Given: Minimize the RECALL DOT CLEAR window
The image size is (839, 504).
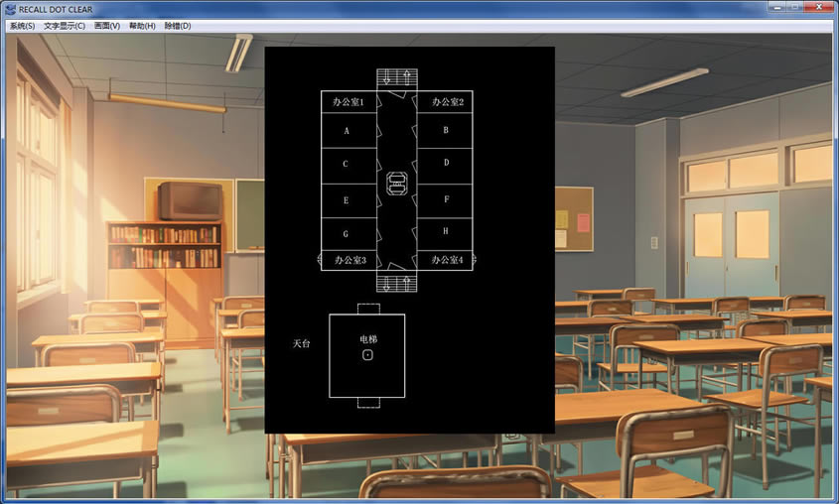Looking at the screenshot, I should click(x=777, y=7).
